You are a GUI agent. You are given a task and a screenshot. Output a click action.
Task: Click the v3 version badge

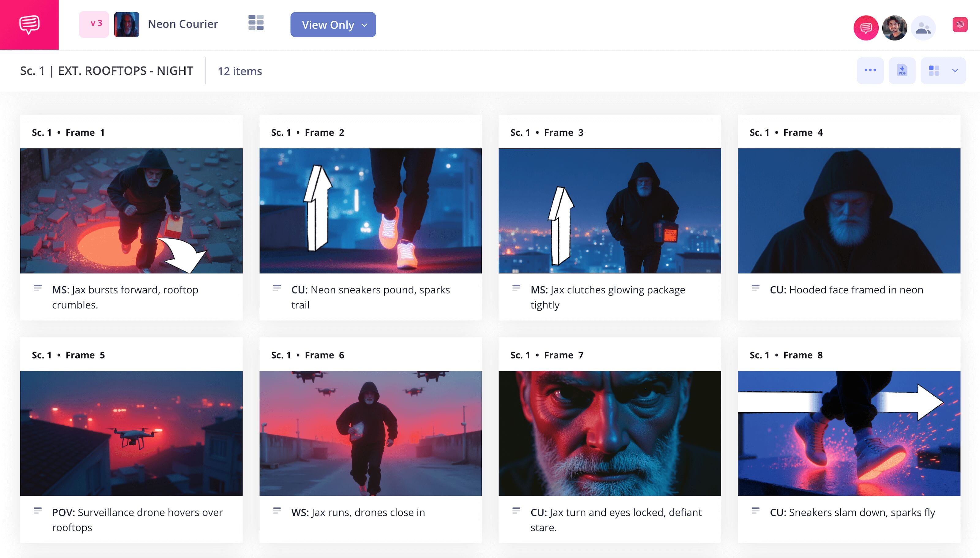(94, 25)
